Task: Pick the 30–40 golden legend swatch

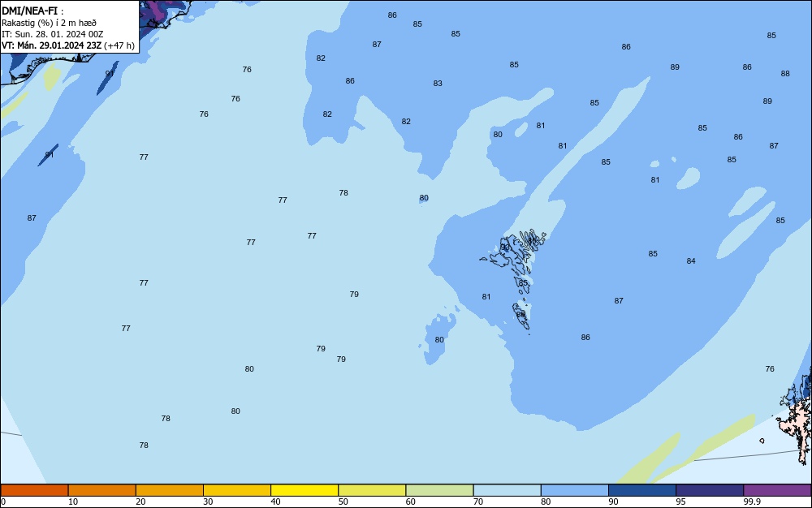Action: click(x=237, y=490)
